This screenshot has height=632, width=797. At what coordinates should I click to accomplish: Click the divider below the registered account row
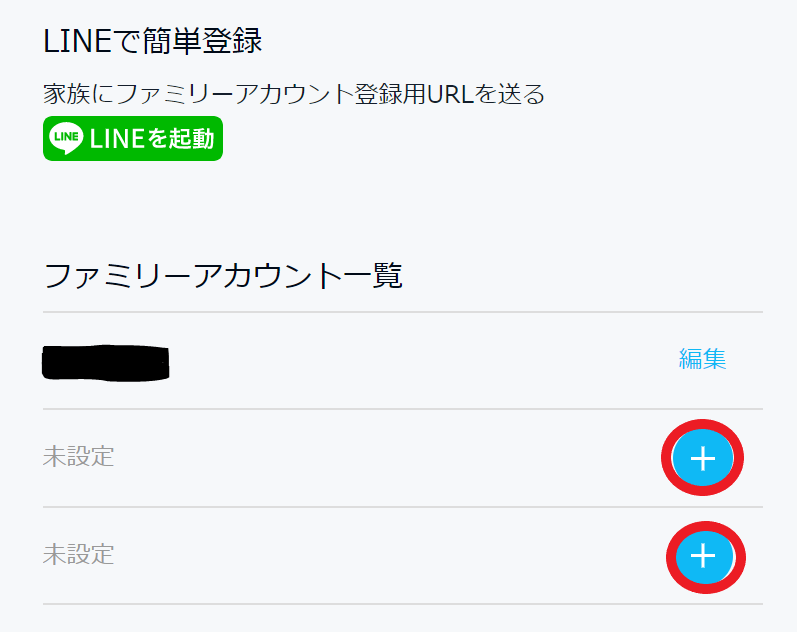click(x=402, y=409)
